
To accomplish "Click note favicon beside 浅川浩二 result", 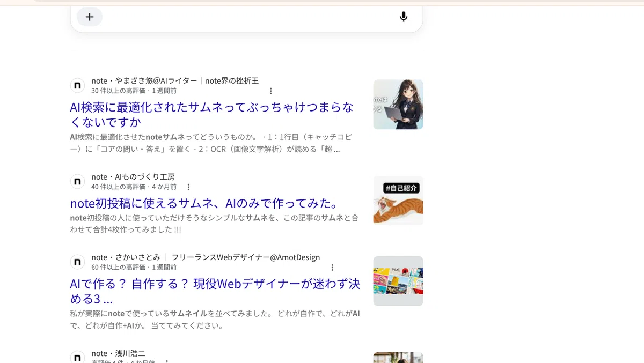I will [78, 357].
